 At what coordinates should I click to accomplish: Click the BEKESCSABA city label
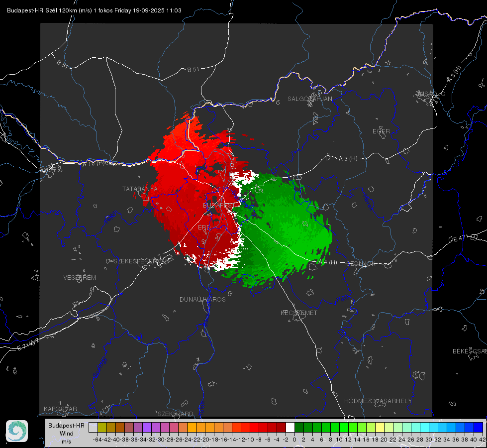(x=470, y=351)
